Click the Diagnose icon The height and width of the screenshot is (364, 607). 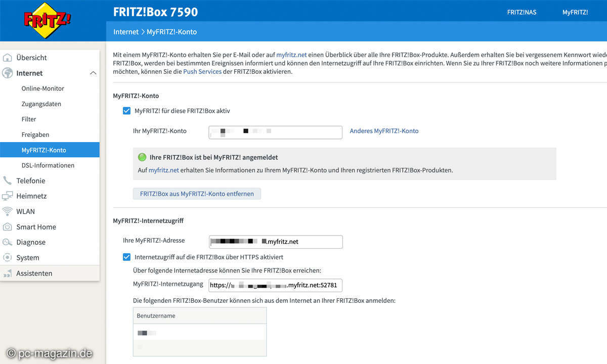click(8, 242)
